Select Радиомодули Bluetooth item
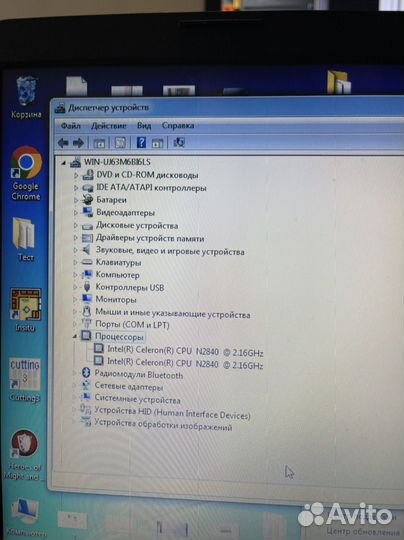Screen dimensions: 404x540 [x=139, y=374]
